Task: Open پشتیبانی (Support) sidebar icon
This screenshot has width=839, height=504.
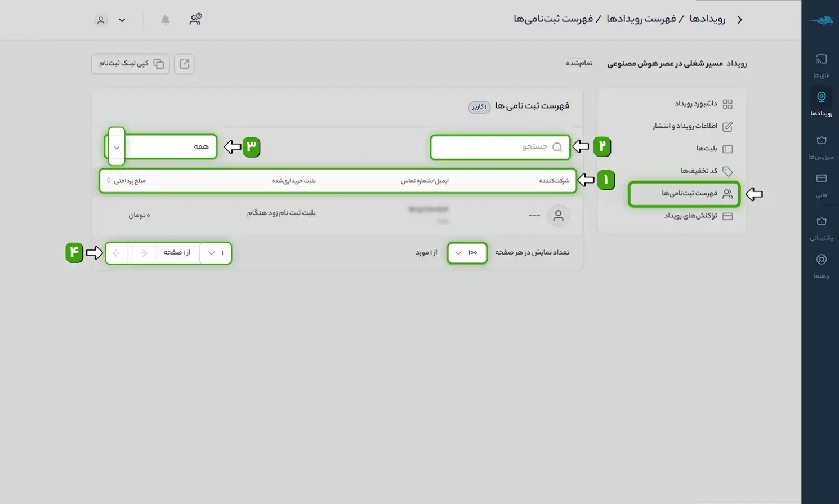Action: pyautogui.click(x=821, y=228)
